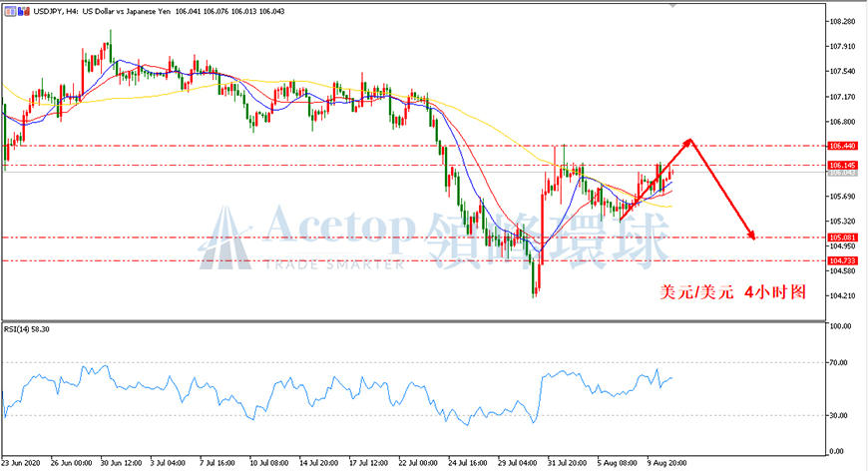Image resolution: width=868 pixels, height=471 pixels.
Task: Click the RSI 30.00 level on scale
Action: click(x=839, y=415)
